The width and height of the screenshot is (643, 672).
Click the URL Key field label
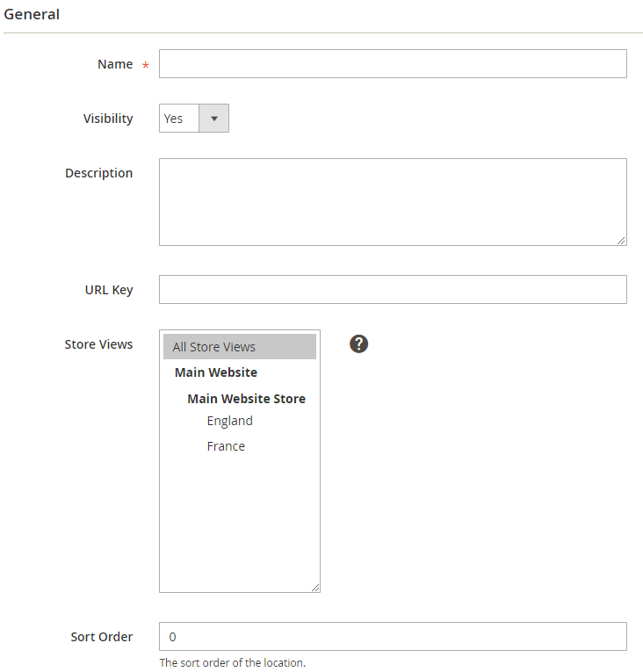[x=109, y=290]
